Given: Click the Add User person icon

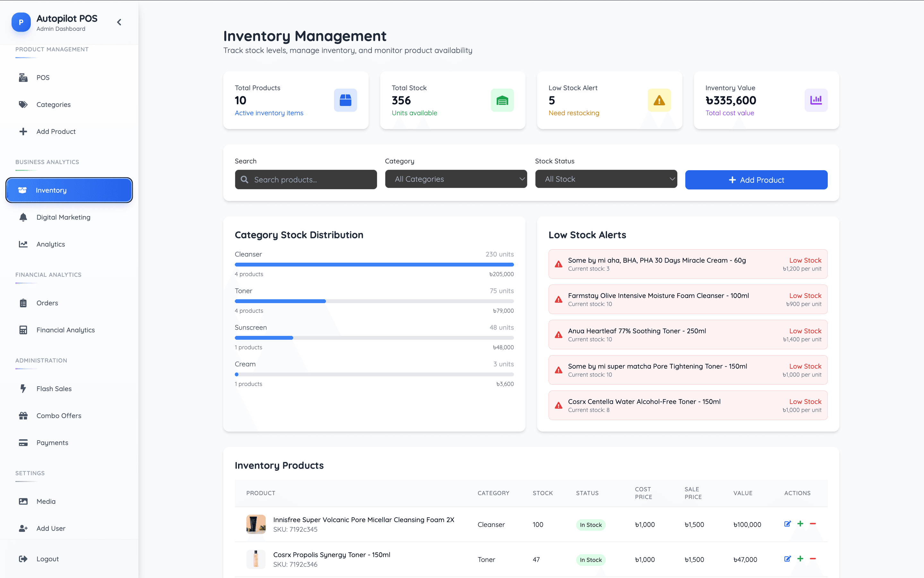Looking at the screenshot, I should (23, 528).
